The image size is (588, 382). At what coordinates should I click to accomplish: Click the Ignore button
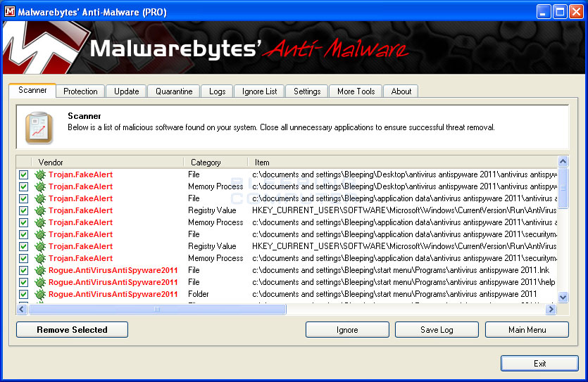click(x=347, y=329)
